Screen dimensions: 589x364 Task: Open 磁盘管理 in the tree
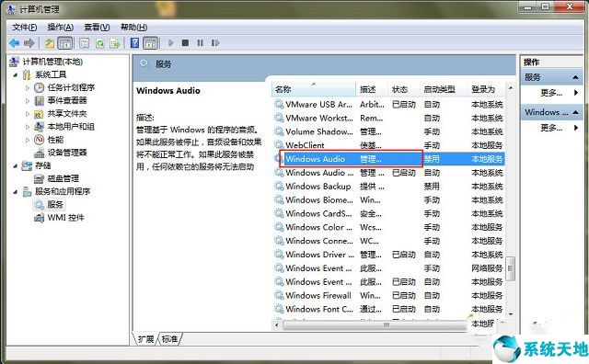point(64,178)
